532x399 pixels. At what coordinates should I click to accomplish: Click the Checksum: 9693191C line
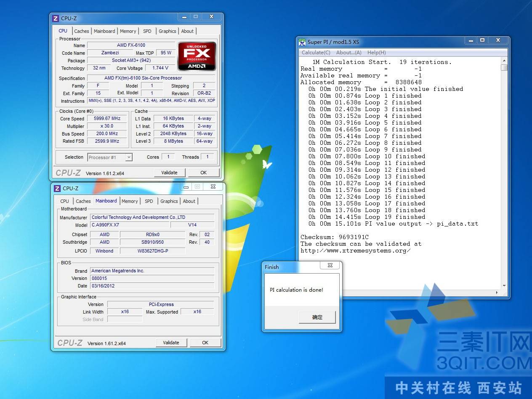pyautogui.click(x=334, y=237)
